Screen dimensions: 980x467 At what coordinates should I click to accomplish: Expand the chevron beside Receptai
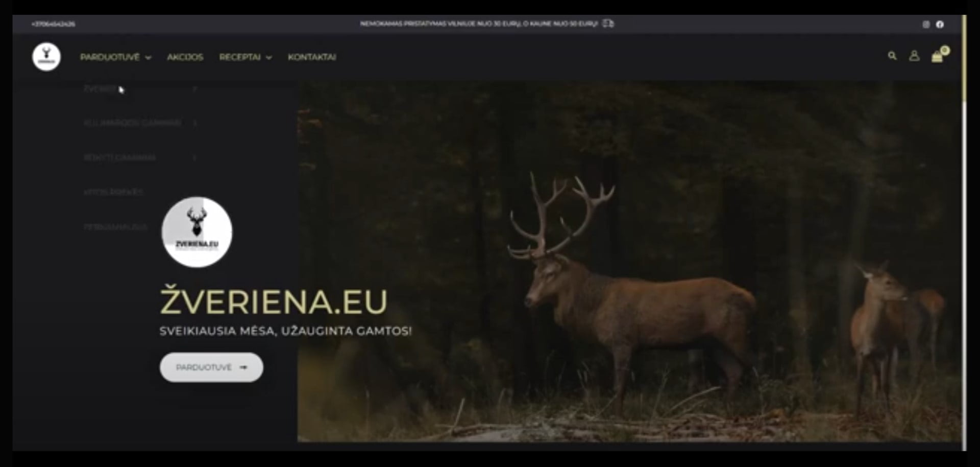pos(269,58)
